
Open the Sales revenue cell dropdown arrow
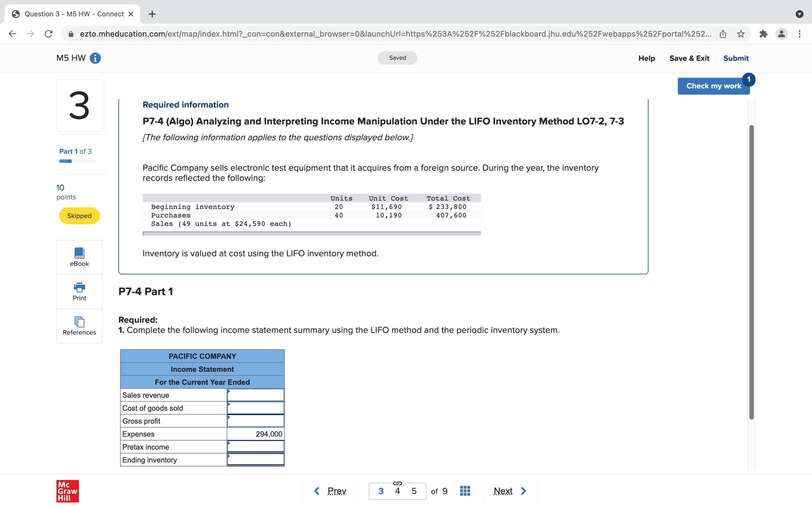click(x=228, y=392)
